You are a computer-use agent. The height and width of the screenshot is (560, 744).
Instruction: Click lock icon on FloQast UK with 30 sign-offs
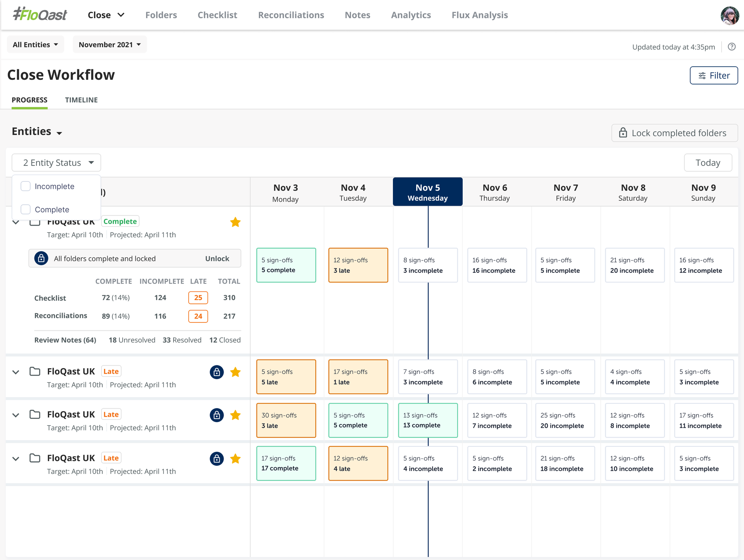pyautogui.click(x=217, y=415)
